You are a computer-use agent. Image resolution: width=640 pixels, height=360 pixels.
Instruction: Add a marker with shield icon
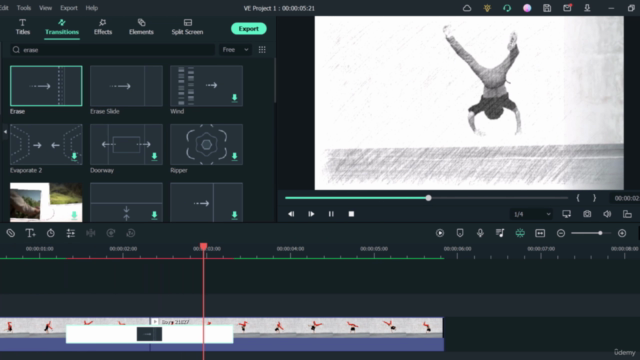point(460,233)
